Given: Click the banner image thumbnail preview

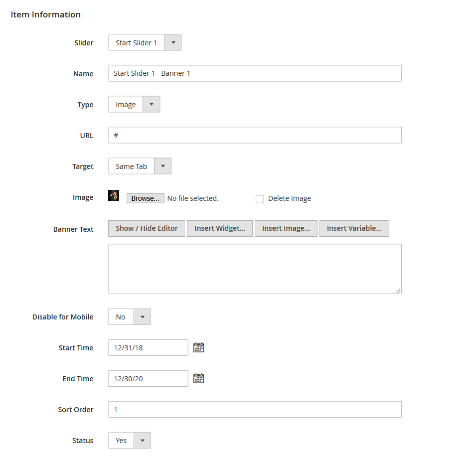Looking at the screenshot, I should 114,195.
